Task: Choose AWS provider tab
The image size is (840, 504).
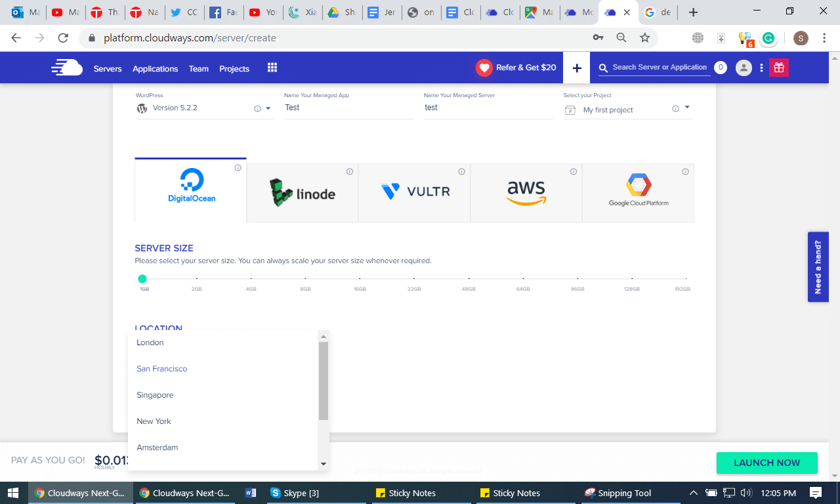Action: (526, 193)
